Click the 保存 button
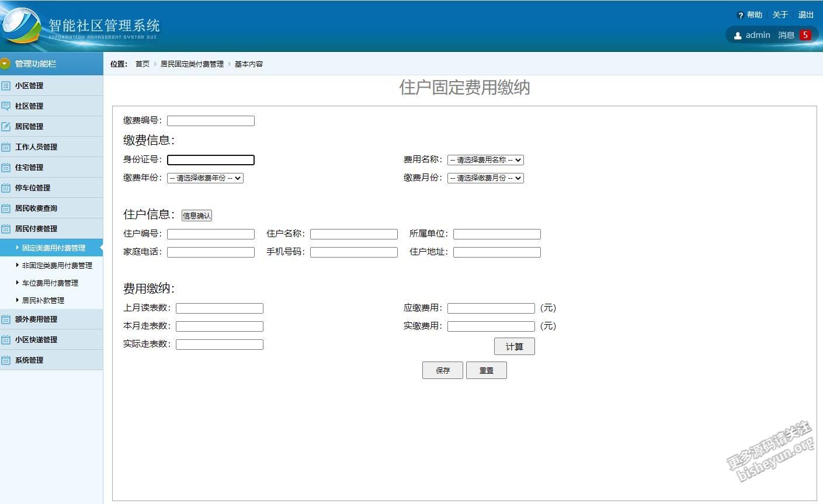Viewport: 823px width, 504px height. click(443, 370)
